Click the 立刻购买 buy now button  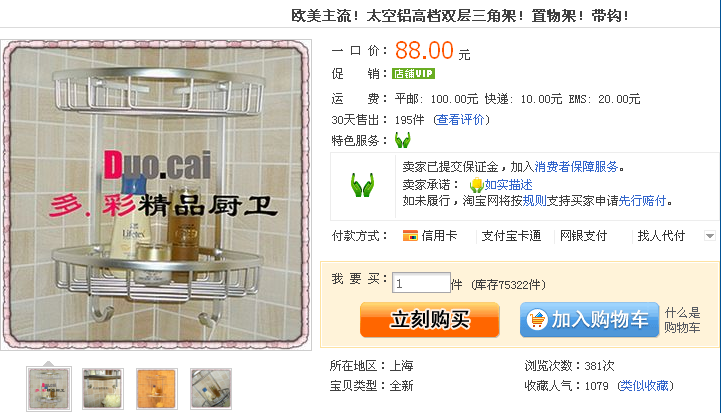[x=429, y=320]
